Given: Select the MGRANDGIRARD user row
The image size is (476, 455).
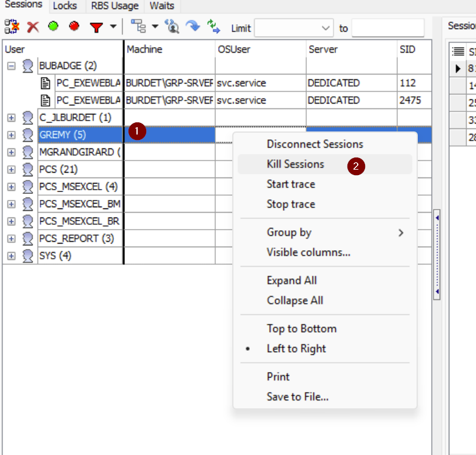Looking at the screenshot, I should [80, 152].
